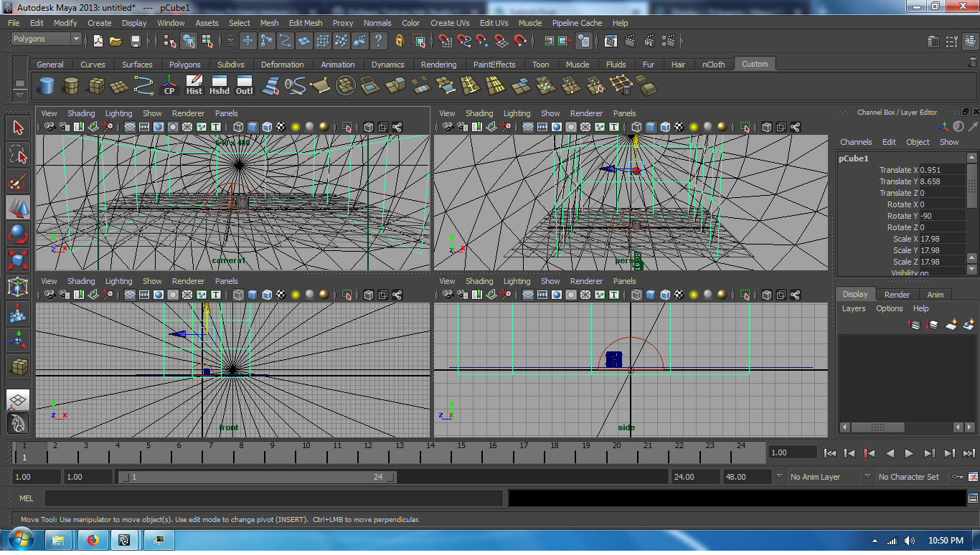Switch to the Rendering shelf tab
This screenshot has width=980, height=555.
[438, 64]
